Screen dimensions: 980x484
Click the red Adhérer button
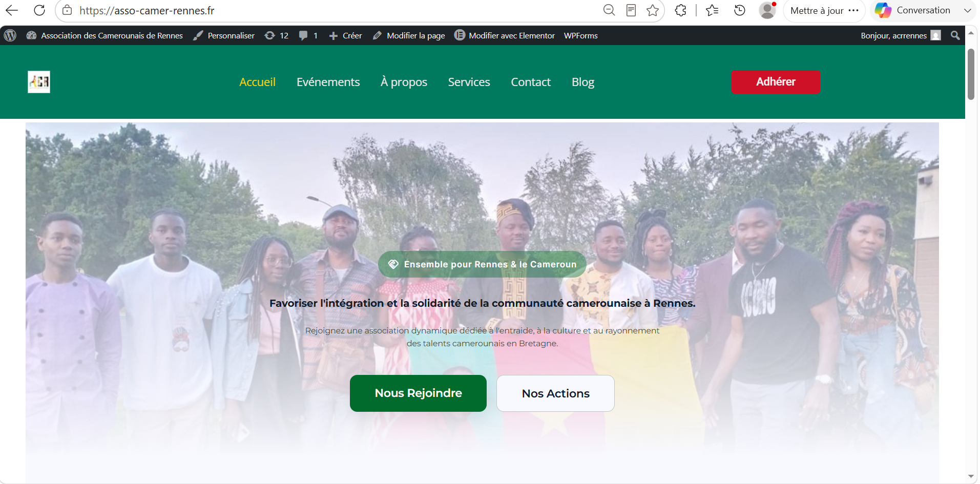[x=776, y=82]
